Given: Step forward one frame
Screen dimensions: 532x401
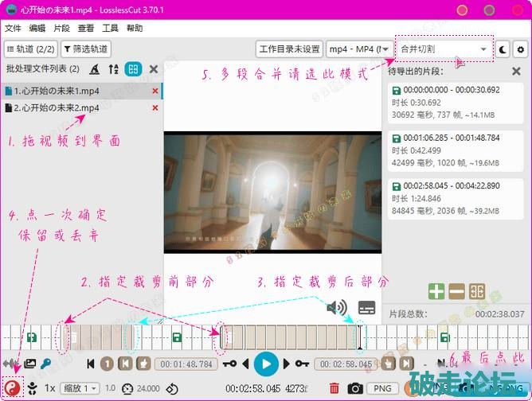Looking at the screenshot, I should pos(287,364).
